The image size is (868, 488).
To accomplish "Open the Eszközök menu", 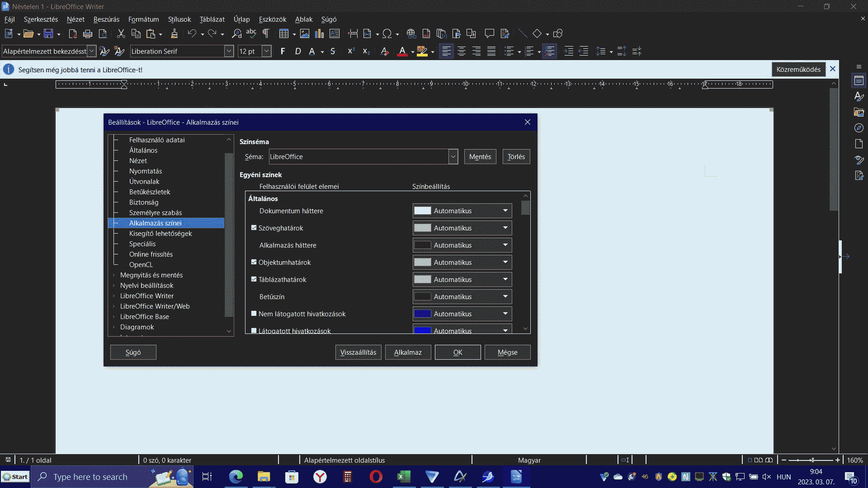I will coord(272,19).
